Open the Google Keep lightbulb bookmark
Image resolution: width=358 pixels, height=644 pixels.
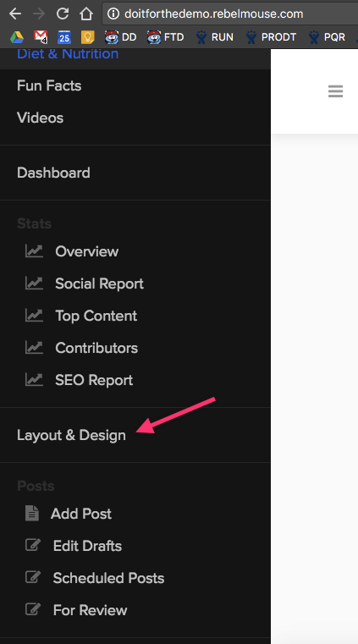pos(88,37)
